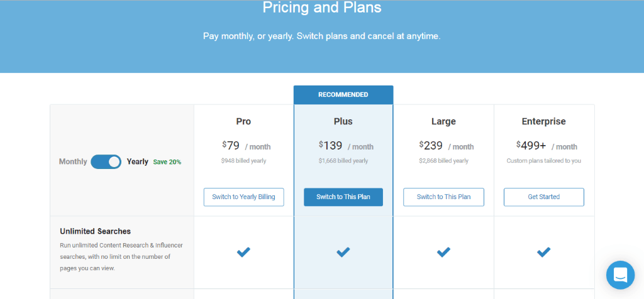Click the RECOMMENDED banner above Plus
Screen dimensions: 644x299
tap(343, 95)
